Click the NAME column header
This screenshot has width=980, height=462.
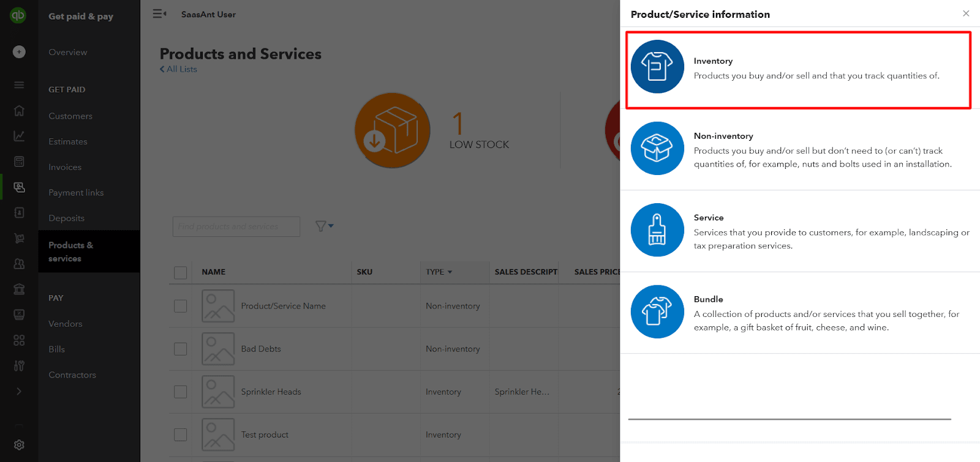tap(214, 272)
